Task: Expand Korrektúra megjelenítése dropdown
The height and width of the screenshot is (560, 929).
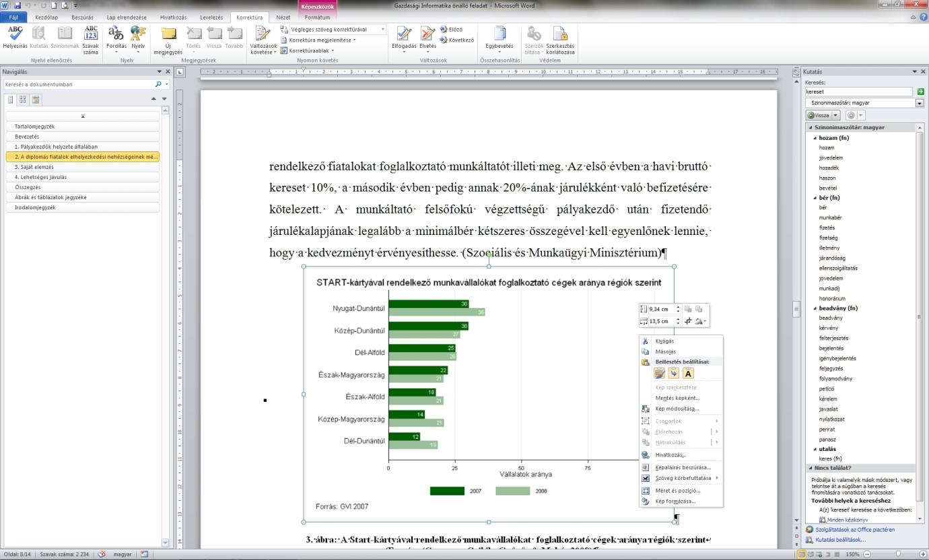Action: point(318,40)
